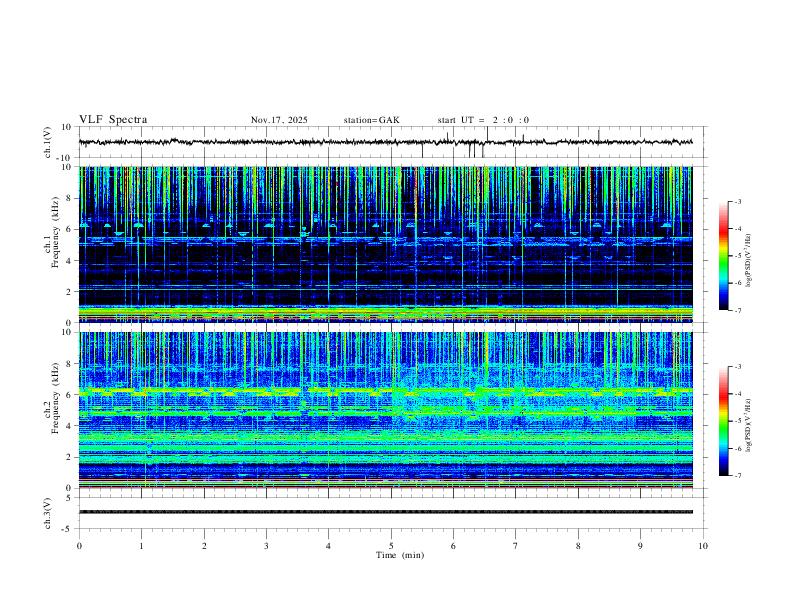Click the ch.2 color bar "log(PSD)(V²/Hz)" label
This screenshot has height=612, width=792.
(748, 425)
